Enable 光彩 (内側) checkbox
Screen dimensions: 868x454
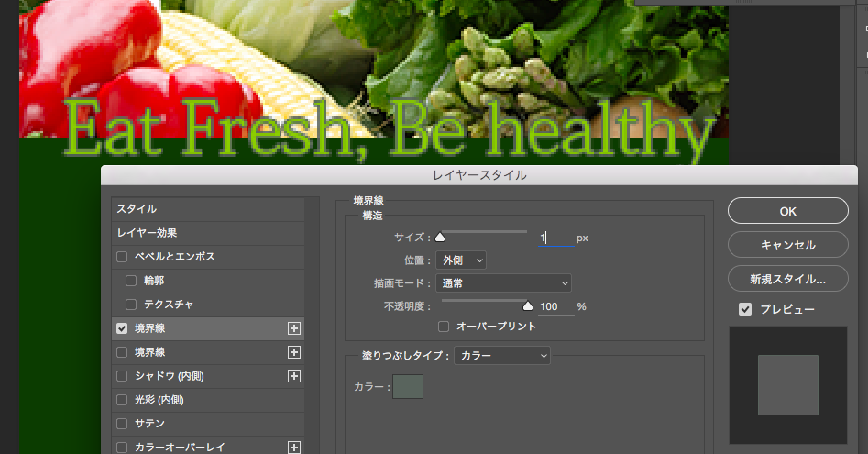[122, 400]
